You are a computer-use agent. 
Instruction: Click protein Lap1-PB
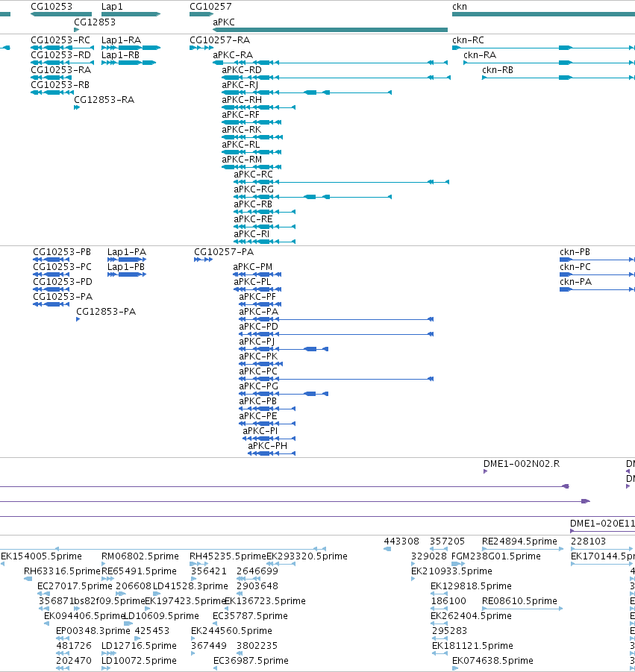126,267
